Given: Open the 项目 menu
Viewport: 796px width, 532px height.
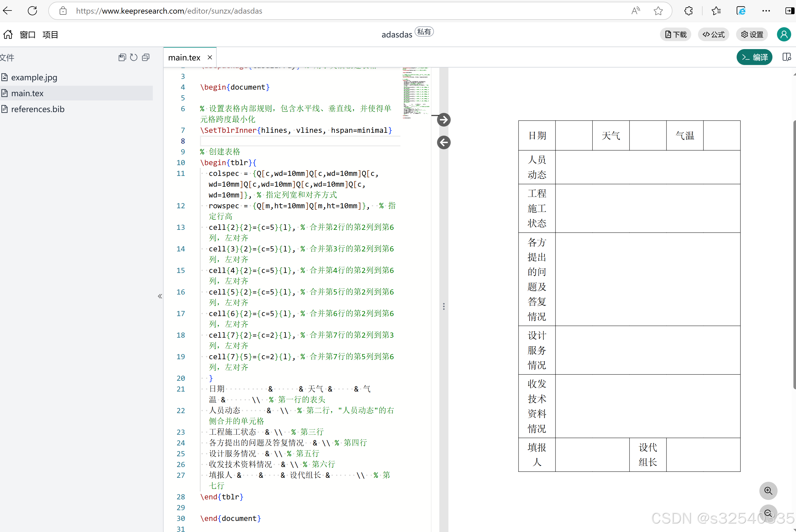Looking at the screenshot, I should pos(50,35).
